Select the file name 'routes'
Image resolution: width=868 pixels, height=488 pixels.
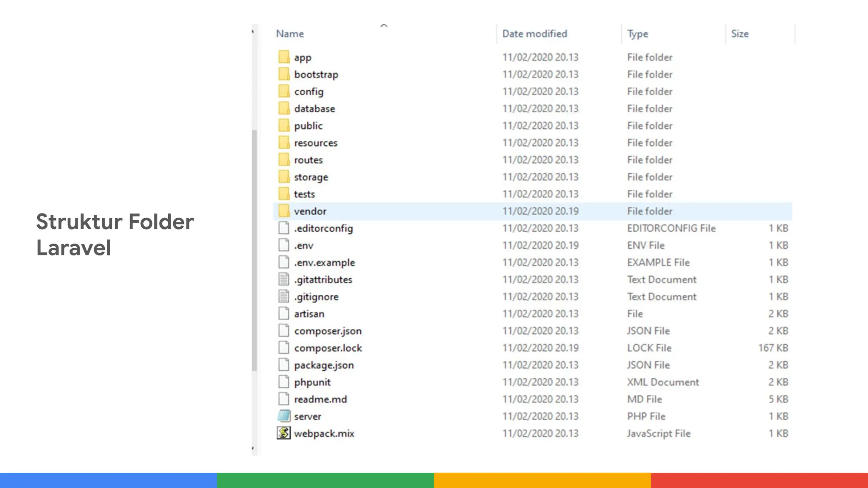pos(308,160)
